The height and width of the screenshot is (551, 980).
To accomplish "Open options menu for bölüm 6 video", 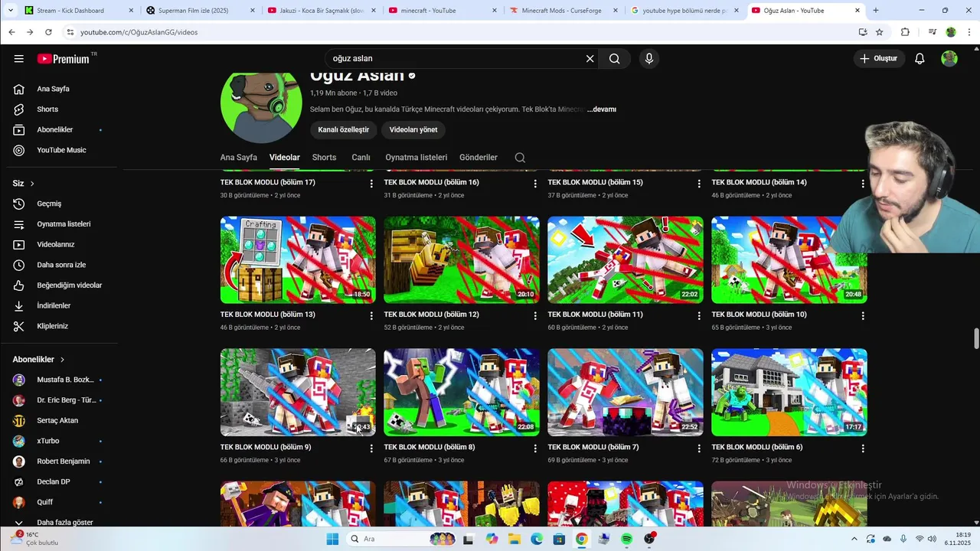I will click(863, 448).
